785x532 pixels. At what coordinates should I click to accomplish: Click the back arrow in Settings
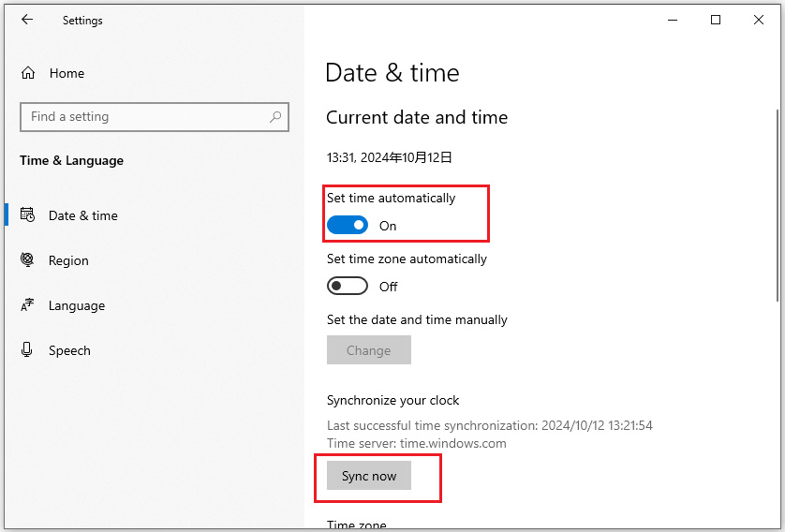click(27, 20)
